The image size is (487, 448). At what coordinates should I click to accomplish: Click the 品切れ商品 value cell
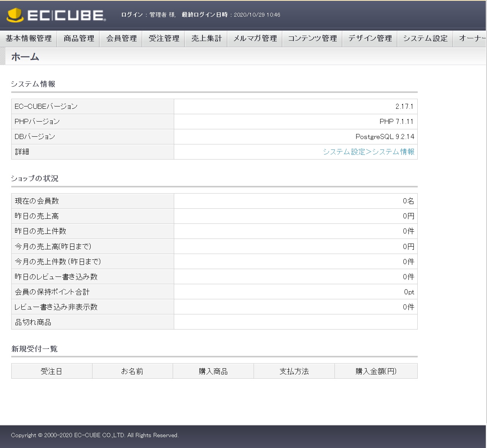(296, 322)
